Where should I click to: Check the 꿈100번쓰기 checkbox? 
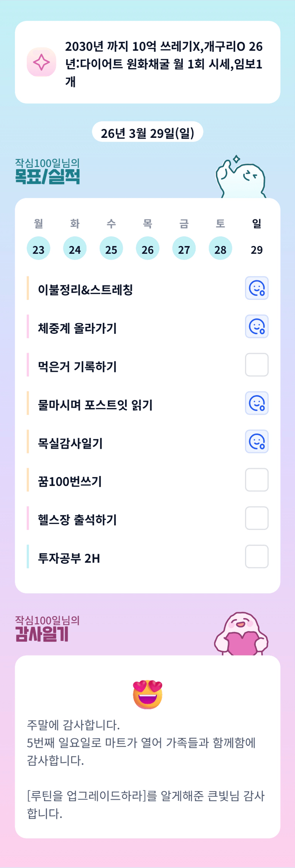coord(256,480)
